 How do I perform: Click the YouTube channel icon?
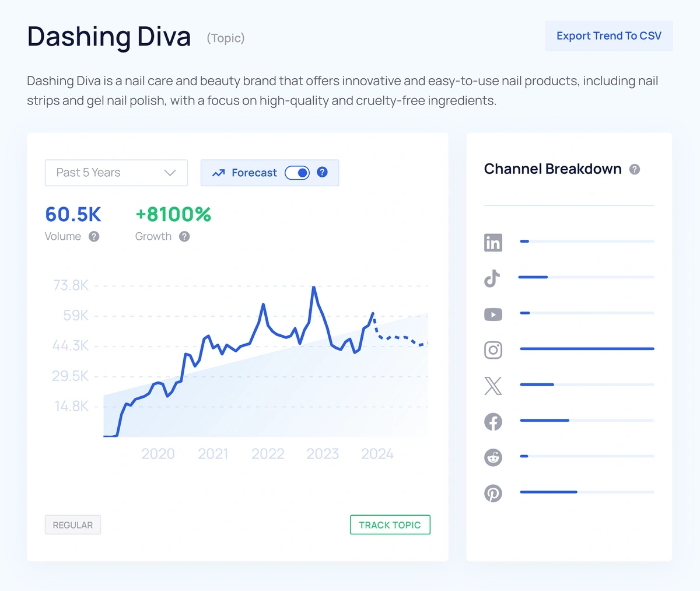pyautogui.click(x=493, y=314)
